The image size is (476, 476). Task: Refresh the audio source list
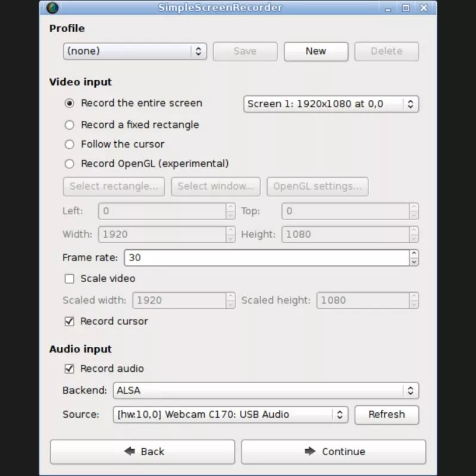pyautogui.click(x=387, y=415)
